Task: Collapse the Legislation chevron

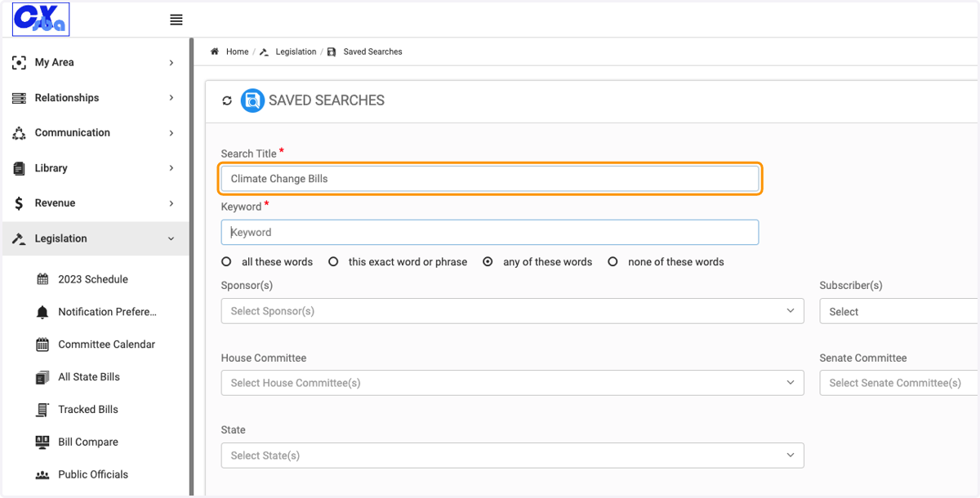Action: coord(171,238)
